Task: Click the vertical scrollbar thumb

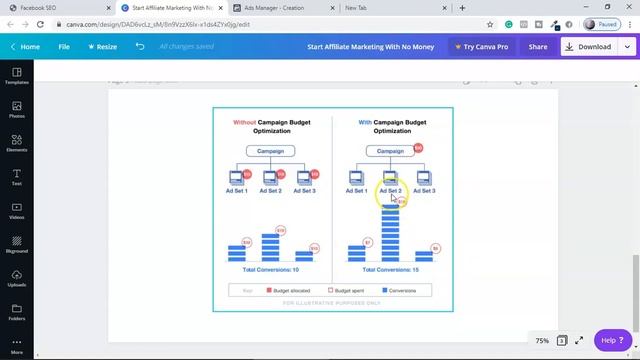Action: click(636, 293)
